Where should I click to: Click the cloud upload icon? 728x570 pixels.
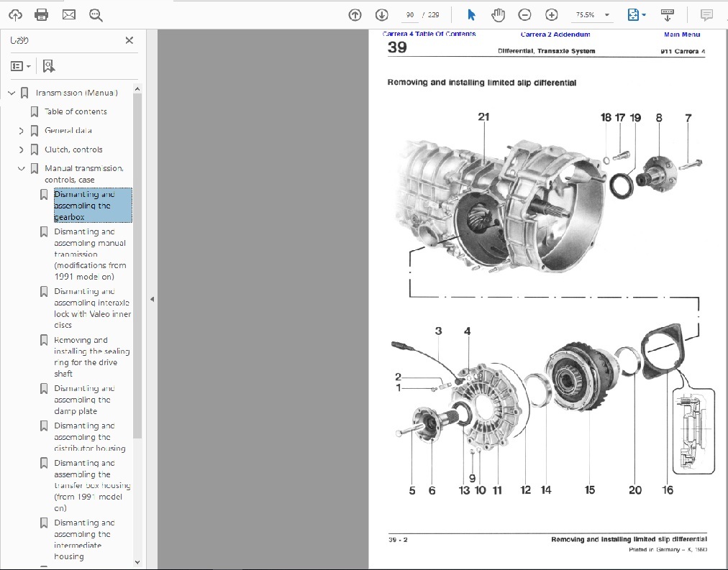15,15
